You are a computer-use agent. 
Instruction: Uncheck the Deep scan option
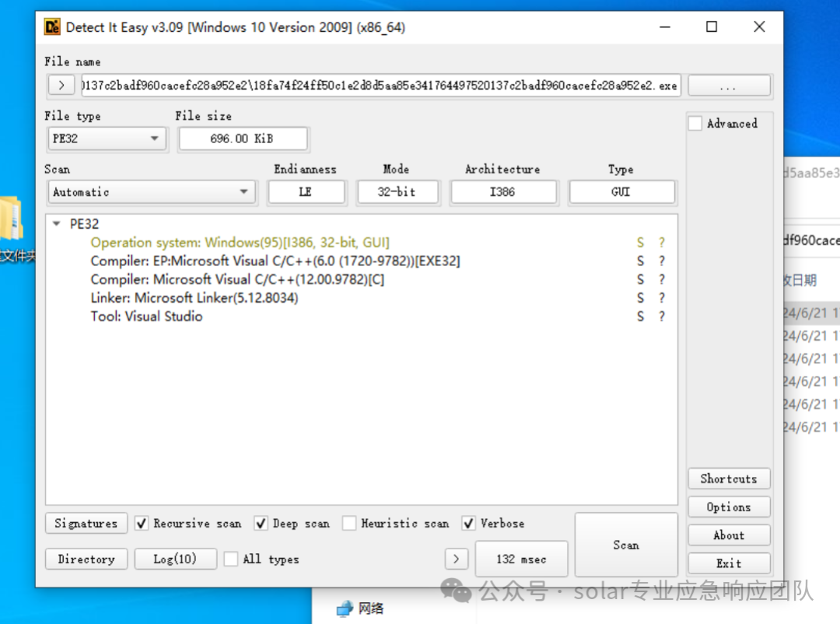point(261,523)
